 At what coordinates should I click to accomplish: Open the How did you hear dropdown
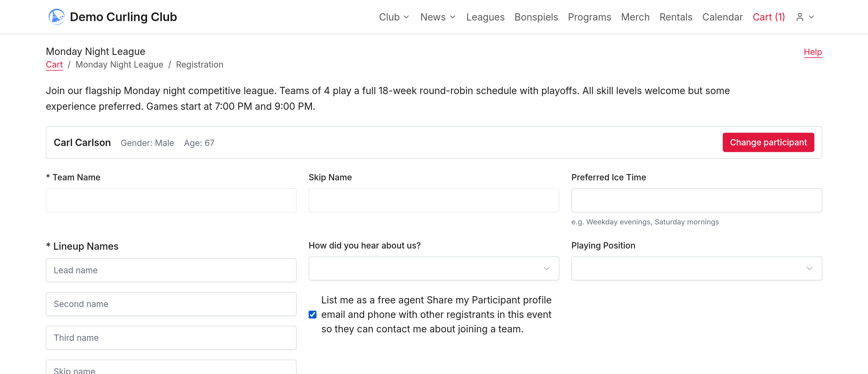pyautogui.click(x=434, y=268)
